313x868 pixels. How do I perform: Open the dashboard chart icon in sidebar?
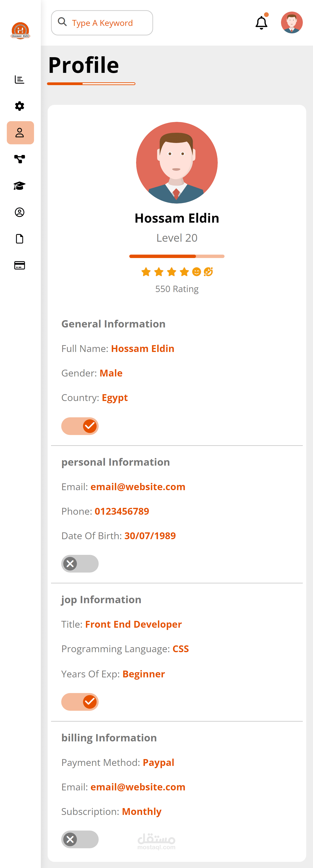[20, 79]
